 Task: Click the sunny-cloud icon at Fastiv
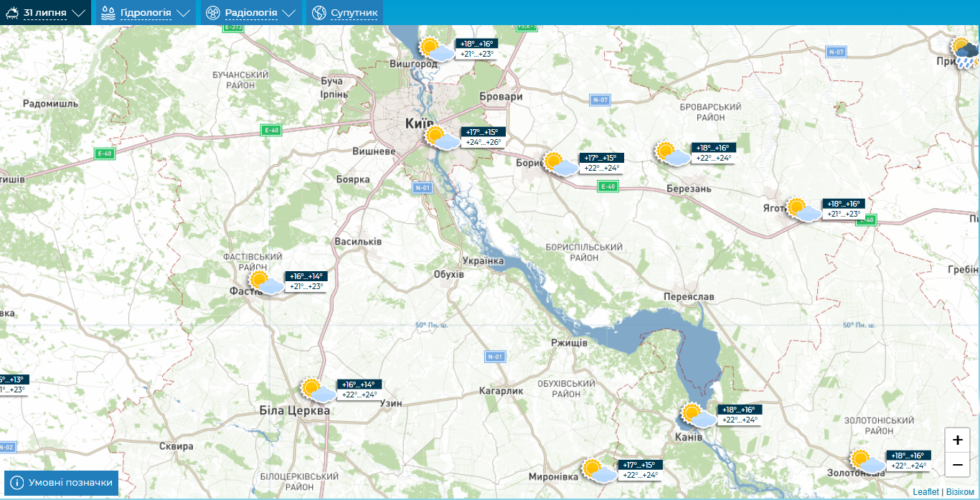266,282
